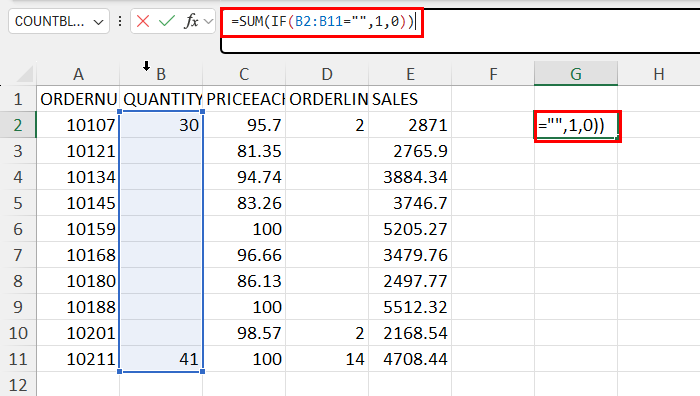Select row 2 header
This screenshot has height=396, width=700.
(x=18, y=125)
